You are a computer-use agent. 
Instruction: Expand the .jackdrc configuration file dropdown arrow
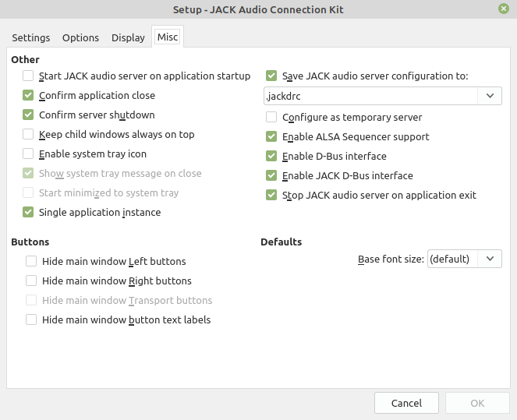pyautogui.click(x=490, y=96)
